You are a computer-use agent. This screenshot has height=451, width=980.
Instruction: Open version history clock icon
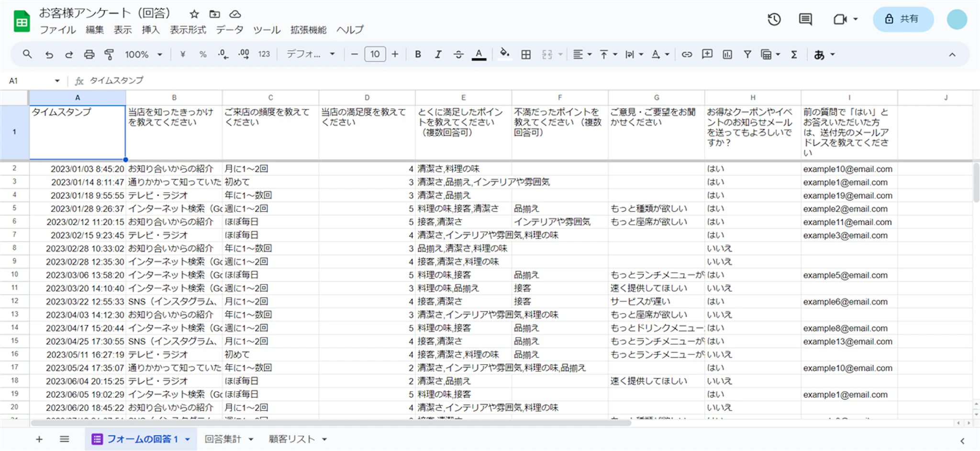[x=774, y=19]
